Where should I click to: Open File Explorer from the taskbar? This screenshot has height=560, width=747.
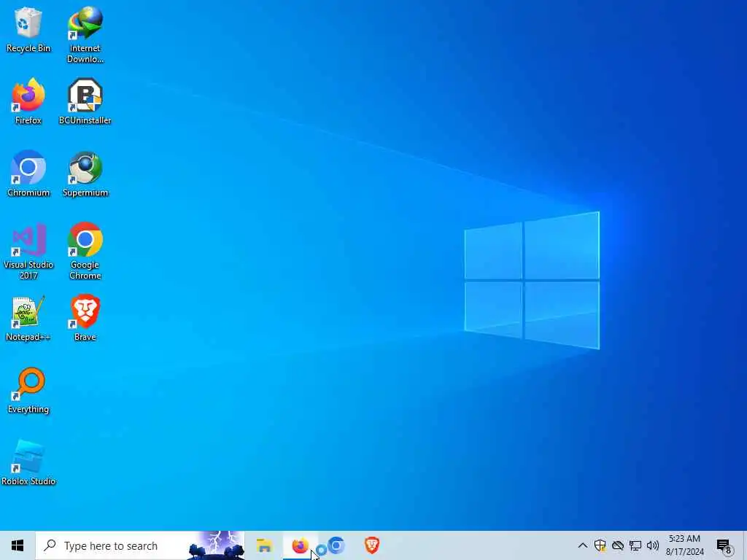pyautogui.click(x=264, y=545)
